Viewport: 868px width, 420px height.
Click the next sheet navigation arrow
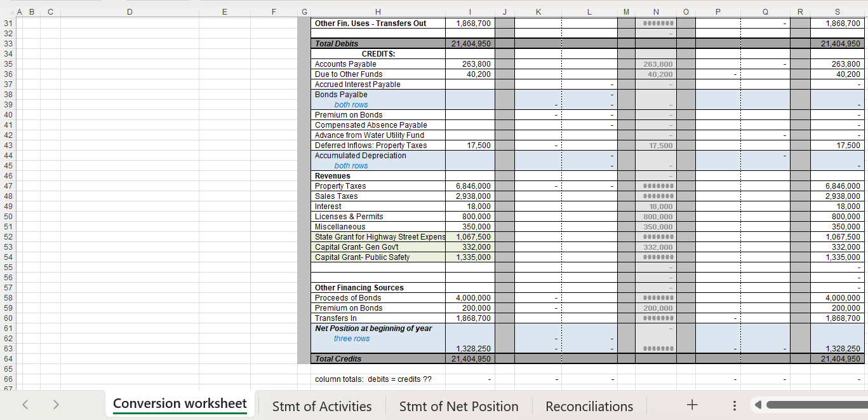56,405
